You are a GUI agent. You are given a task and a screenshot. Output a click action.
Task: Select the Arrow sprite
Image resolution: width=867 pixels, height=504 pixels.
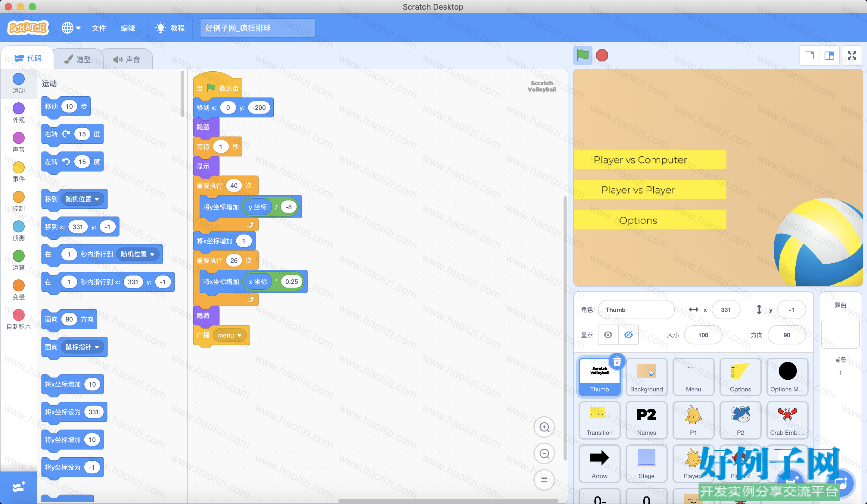[599, 464]
